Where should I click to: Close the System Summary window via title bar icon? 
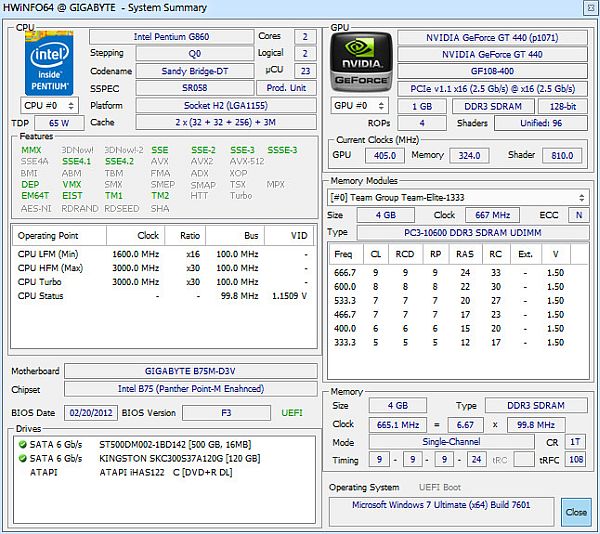590,8
